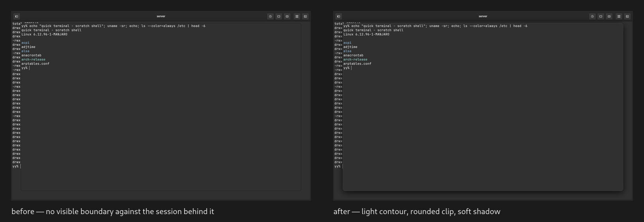The height and width of the screenshot is (222, 644).
Task: Select "quick terminal - scratch shell" output in before window
Action: click(x=51, y=30)
